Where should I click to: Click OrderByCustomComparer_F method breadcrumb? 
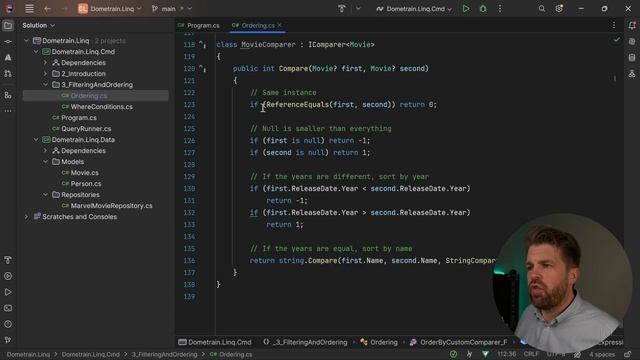[x=459, y=342]
